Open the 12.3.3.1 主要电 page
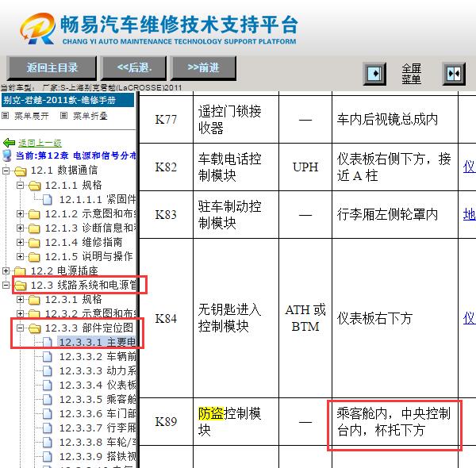The width and height of the screenshot is (476, 468). click(x=97, y=343)
